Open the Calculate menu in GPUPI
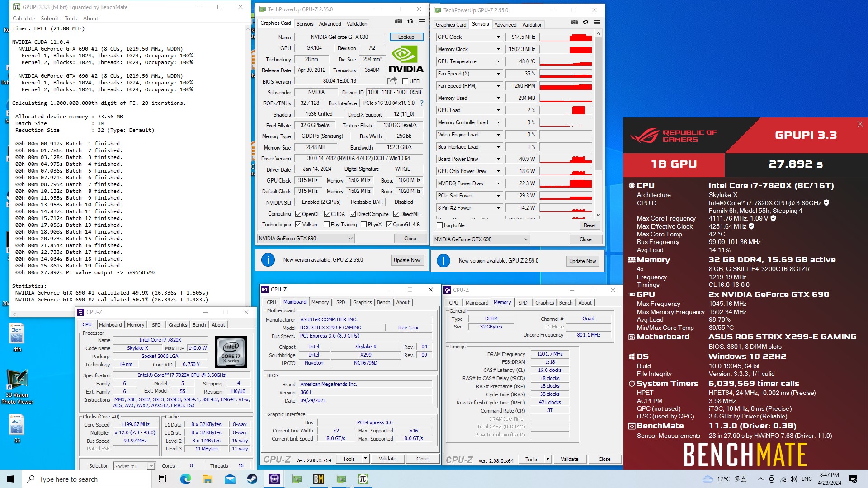868x488 pixels. tap(24, 19)
